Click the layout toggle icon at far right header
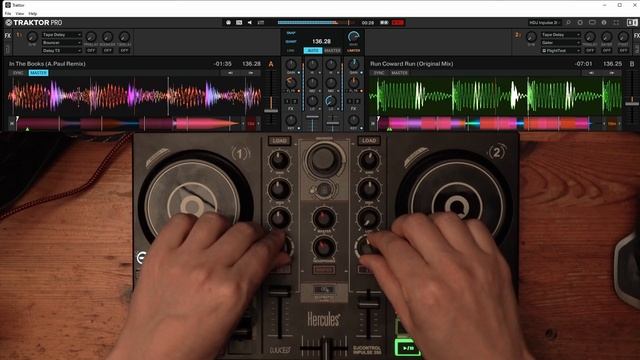This screenshot has height=360, width=640. click(x=632, y=22)
